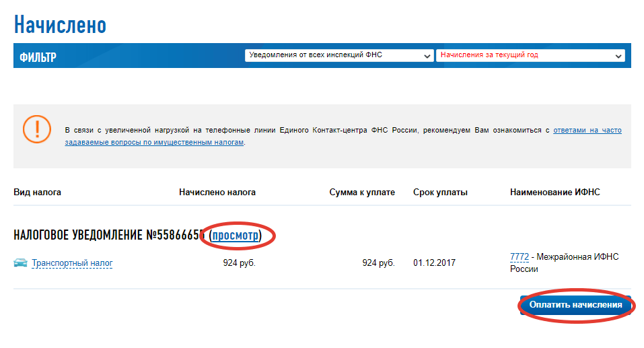
Task: Open the 'Уведомления от всех инспекций ФНС' dropdown
Action: point(339,55)
